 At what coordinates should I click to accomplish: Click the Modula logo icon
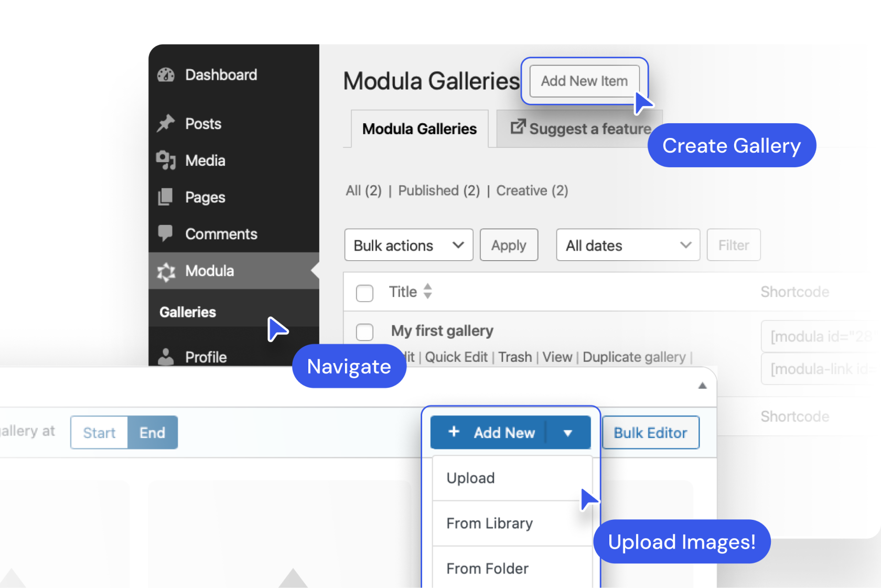click(166, 271)
